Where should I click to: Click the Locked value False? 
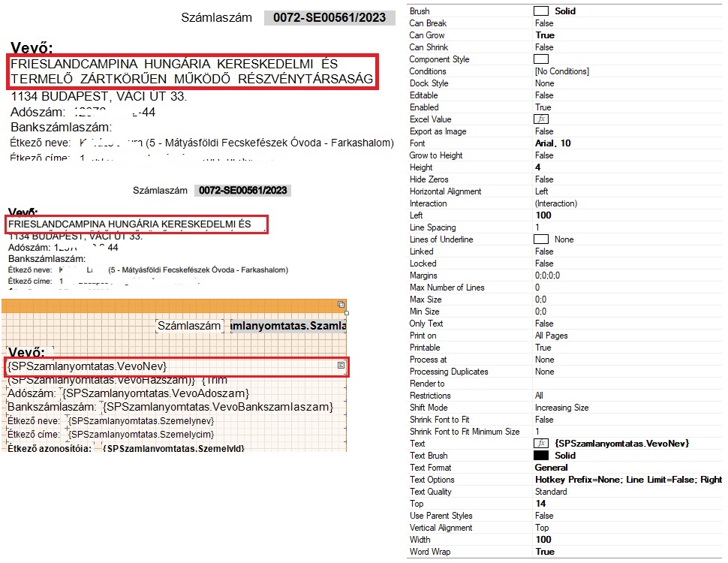tap(544, 263)
